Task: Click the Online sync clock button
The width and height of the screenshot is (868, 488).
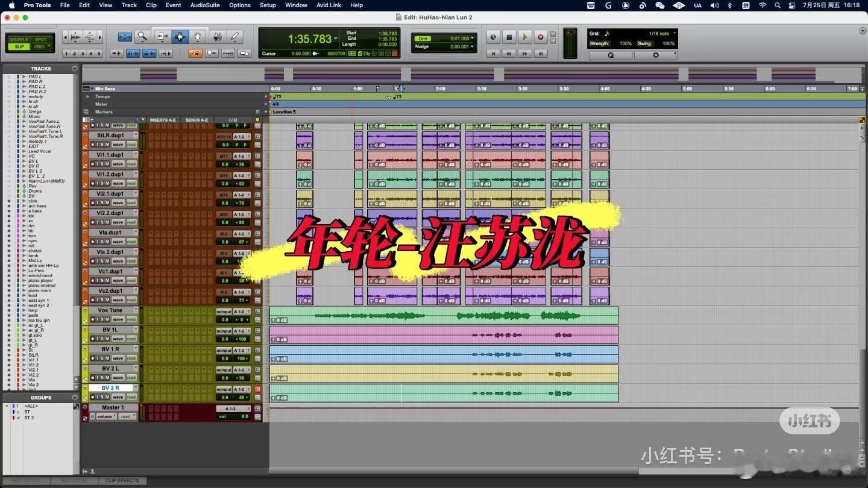Action: (x=493, y=37)
